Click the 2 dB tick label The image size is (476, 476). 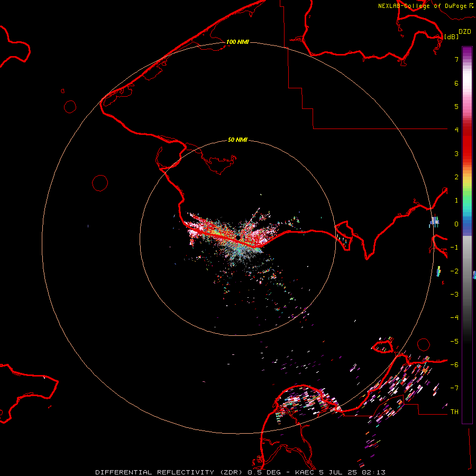(456, 177)
